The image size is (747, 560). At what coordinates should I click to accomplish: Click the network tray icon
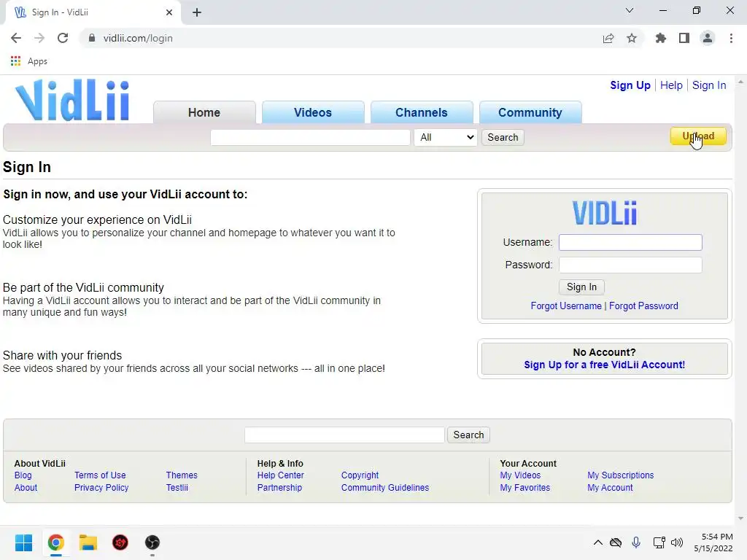659,542
